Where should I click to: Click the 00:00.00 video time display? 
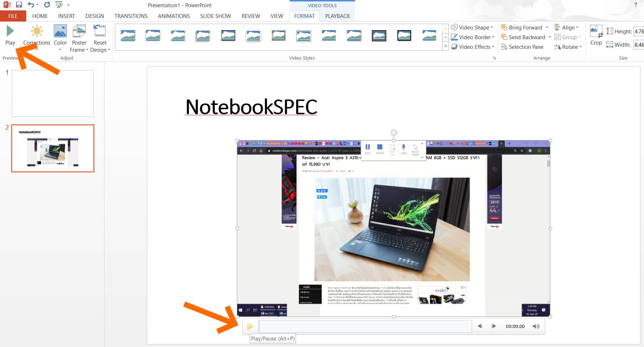click(515, 326)
